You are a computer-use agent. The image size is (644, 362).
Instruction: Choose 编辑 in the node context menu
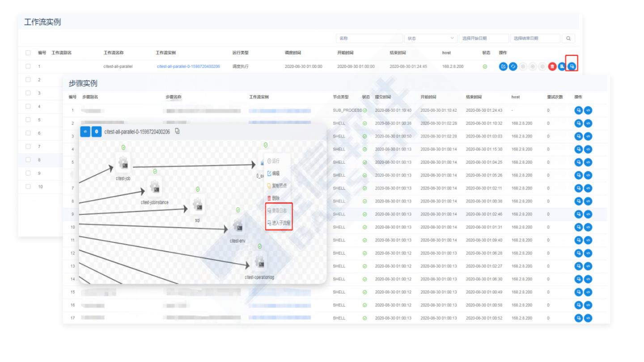pos(273,173)
